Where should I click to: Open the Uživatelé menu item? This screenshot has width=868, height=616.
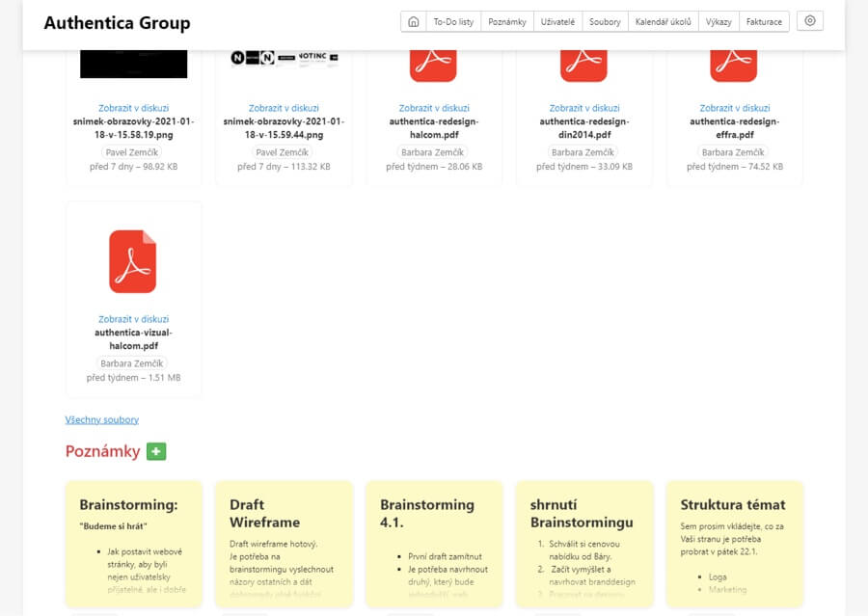click(x=557, y=21)
